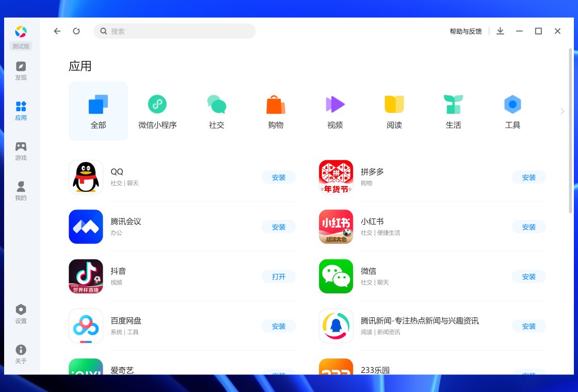Open the 拼多多 app title text
The height and width of the screenshot is (392, 578).
tap(372, 172)
